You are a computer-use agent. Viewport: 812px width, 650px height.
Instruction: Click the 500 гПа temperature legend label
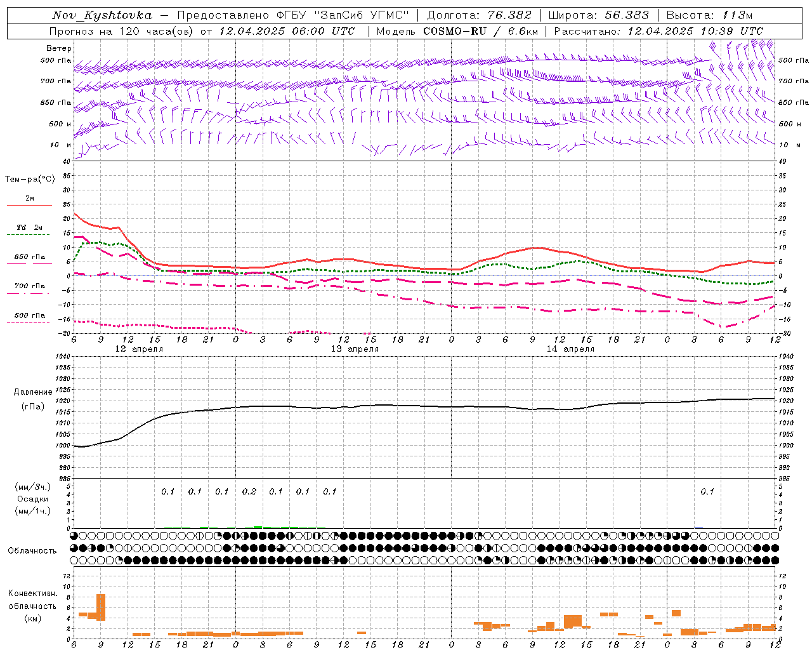click(30, 315)
